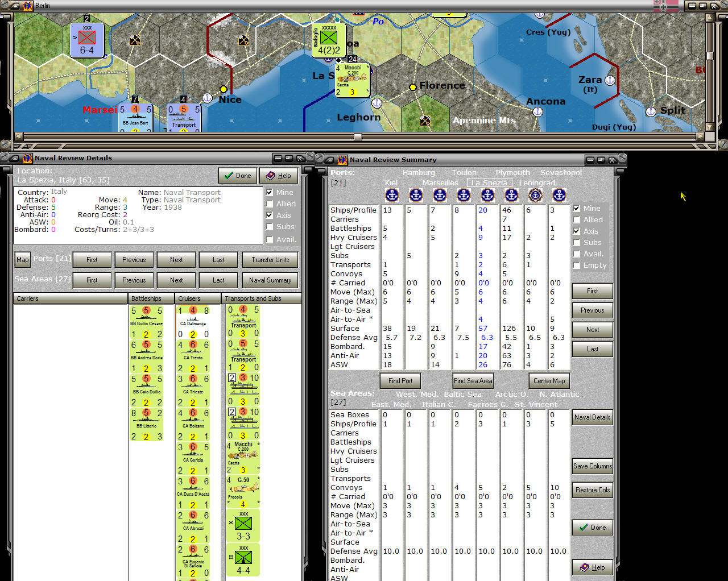Select the BB Giulio Cesare battleship counter
This screenshot has height=581, width=728.
pyautogui.click(x=147, y=322)
